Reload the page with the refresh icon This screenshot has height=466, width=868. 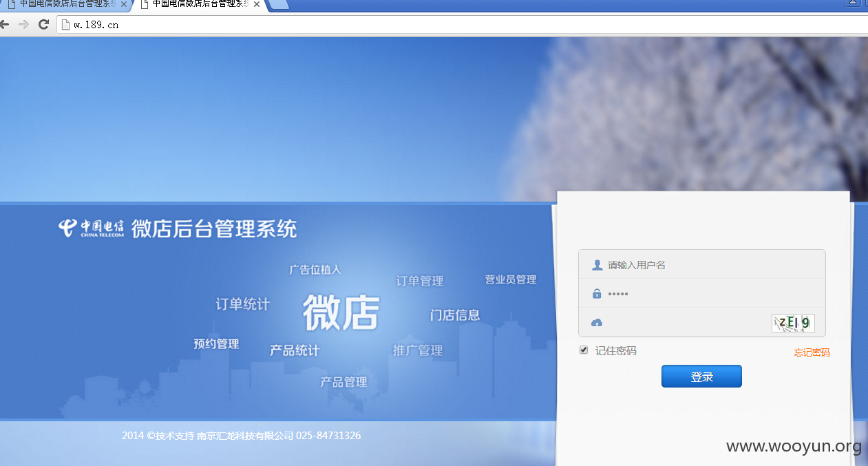[x=43, y=25]
